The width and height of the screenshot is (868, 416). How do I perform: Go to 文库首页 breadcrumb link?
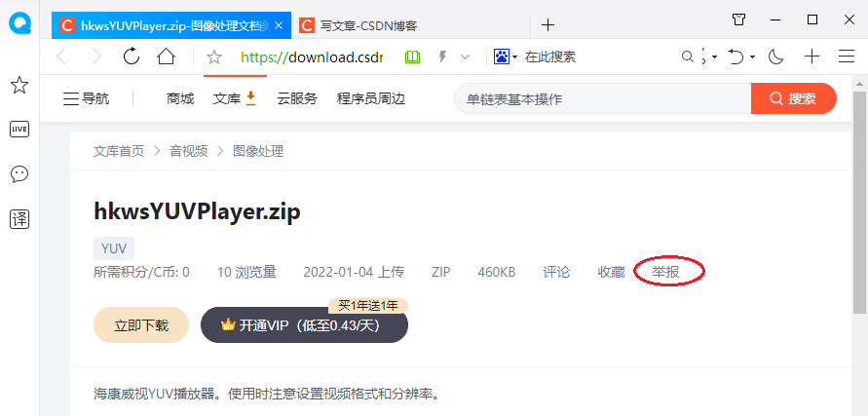pos(119,151)
